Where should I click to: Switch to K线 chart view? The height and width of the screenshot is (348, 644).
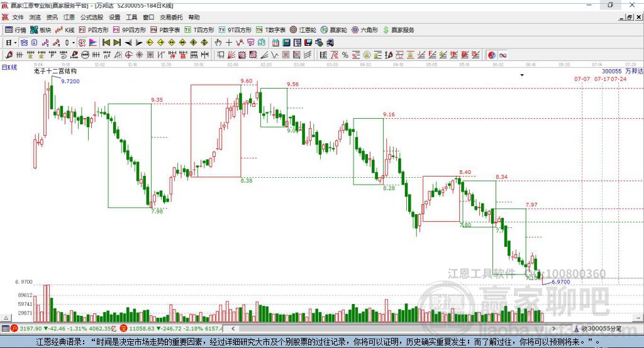click(65, 30)
